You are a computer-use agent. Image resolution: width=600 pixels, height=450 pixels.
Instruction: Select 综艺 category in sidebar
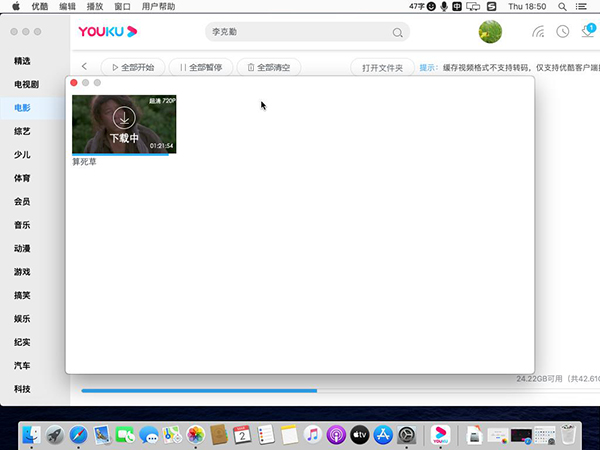point(22,131)
